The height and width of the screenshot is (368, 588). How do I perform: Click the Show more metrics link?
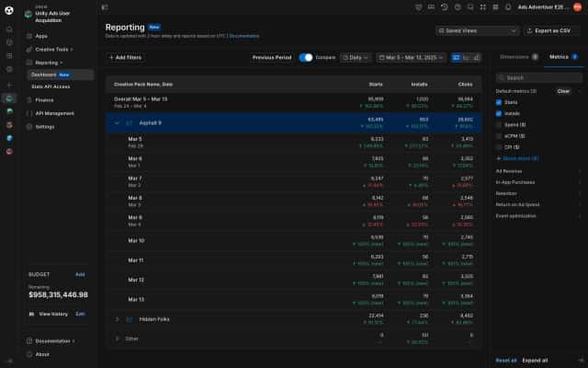517,158
